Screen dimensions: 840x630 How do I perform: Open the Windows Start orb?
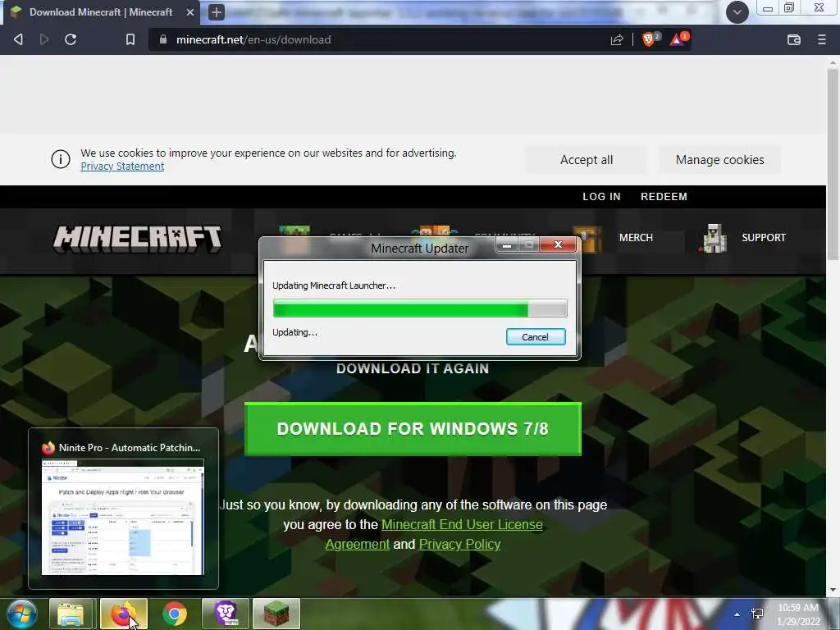click(22, 614)
